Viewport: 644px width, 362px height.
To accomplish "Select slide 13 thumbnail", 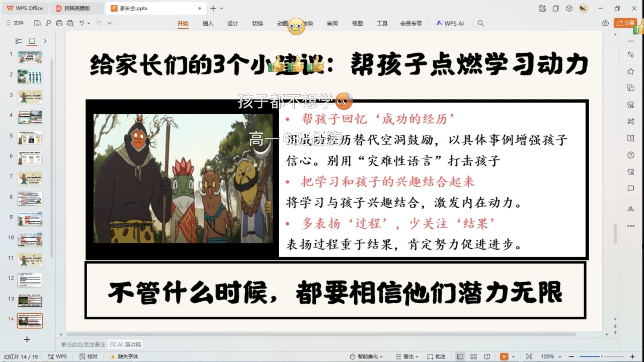I will coord(30,300).
